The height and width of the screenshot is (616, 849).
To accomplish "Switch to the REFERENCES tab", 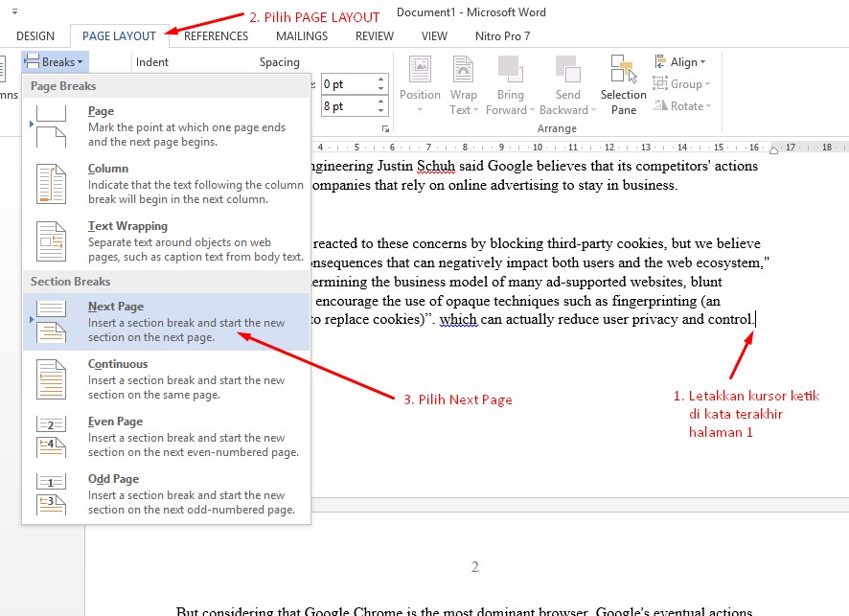I will [x=216, y=36].
